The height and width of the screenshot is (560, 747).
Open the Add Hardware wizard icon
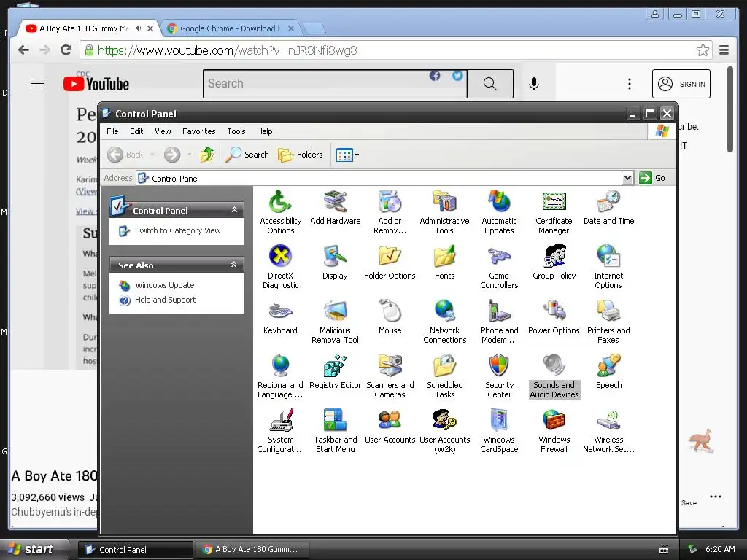335,208
